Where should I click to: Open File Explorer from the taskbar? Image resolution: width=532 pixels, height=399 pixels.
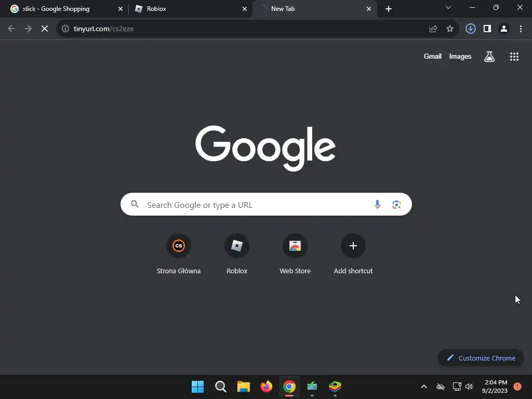[x=243, y=387]
